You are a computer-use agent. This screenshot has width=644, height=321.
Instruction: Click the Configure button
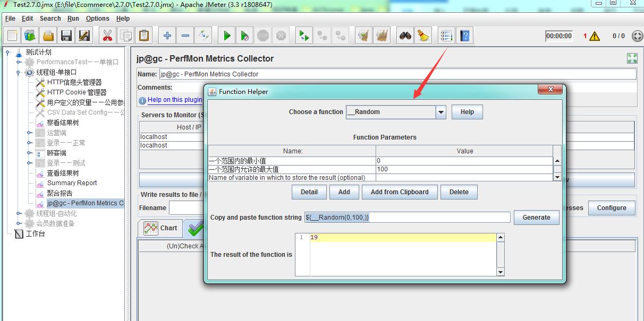612,208
